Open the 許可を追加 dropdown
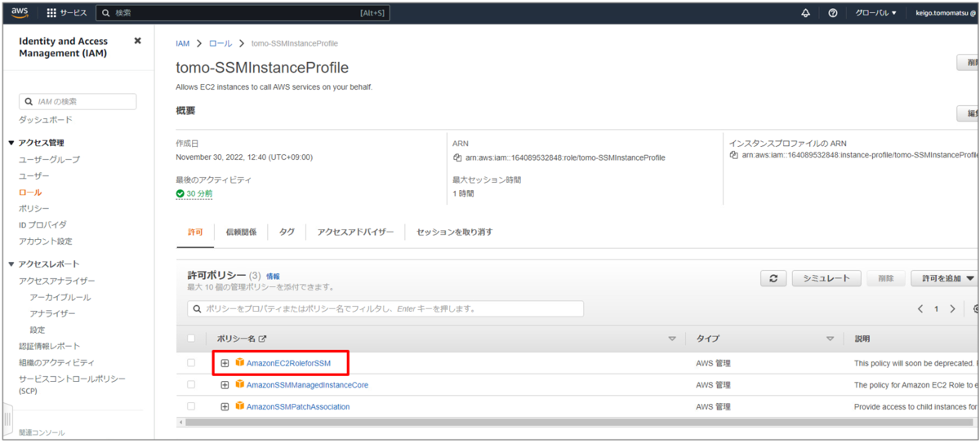This screenshot has height=443, width=980. [947, 278]
